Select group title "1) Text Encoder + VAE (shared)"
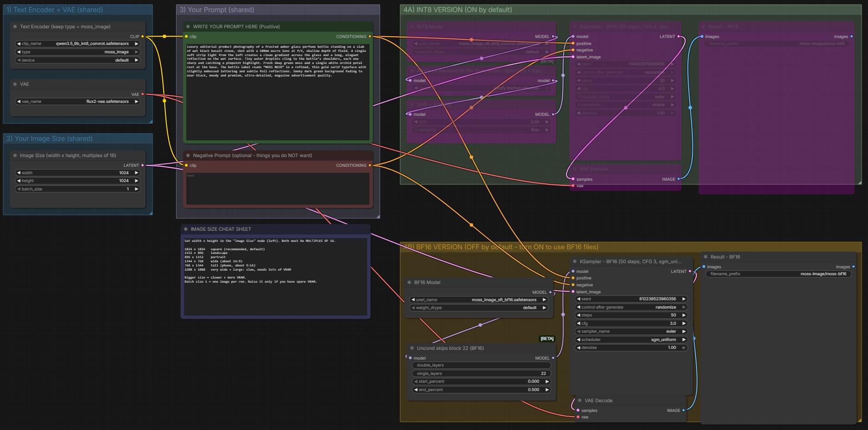The height and width of the screenshot is (430, 868). [55, 10]
